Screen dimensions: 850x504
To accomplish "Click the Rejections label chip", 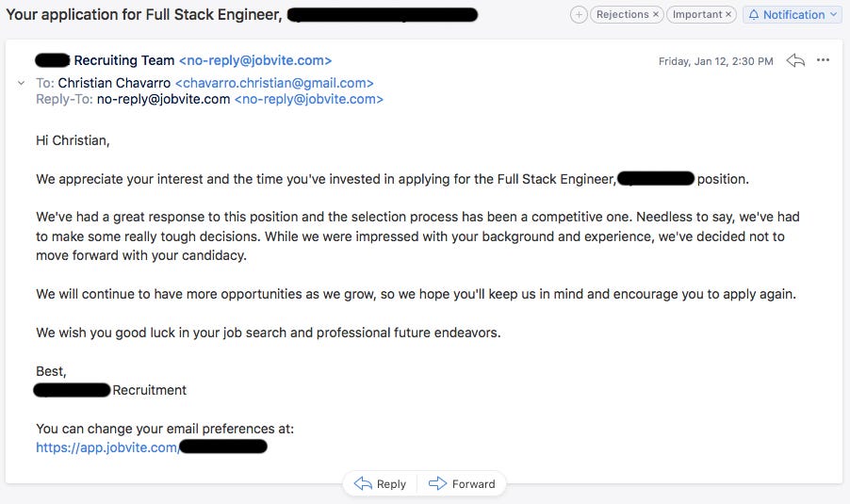I will click(x=623, y=15).
